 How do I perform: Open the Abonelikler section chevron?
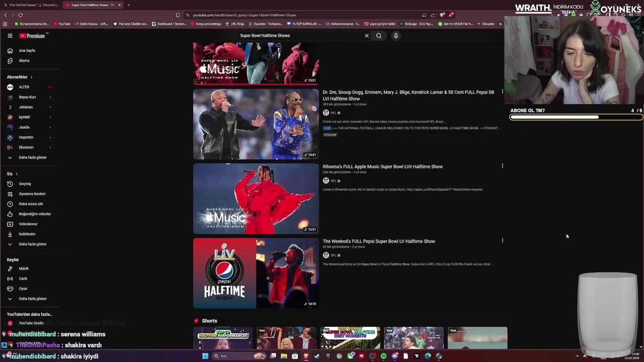(31, 77)
